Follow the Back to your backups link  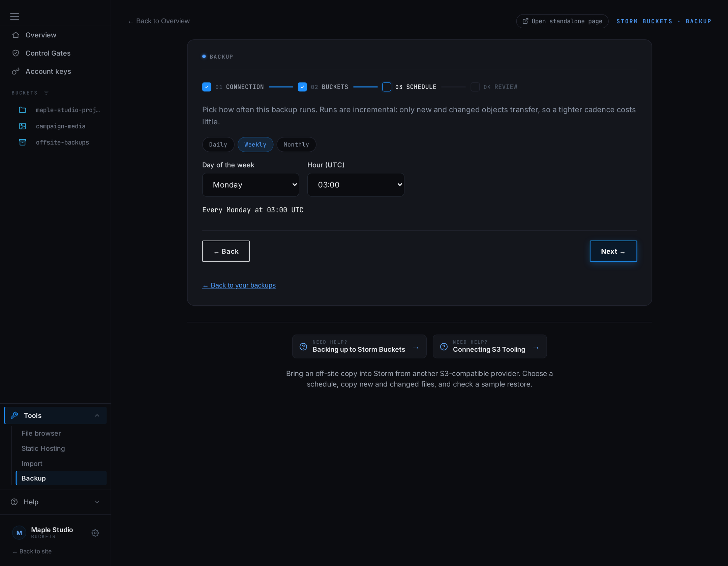(239, 285)
